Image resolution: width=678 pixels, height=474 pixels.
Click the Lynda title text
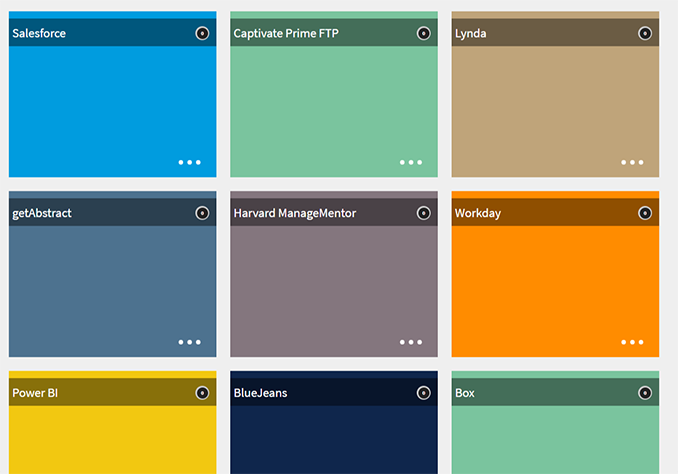pos(470,33)
